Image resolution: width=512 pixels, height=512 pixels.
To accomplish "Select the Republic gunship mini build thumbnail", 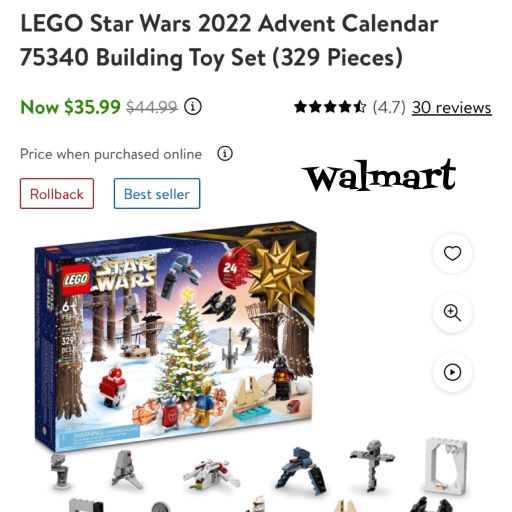I will point(211,473).
